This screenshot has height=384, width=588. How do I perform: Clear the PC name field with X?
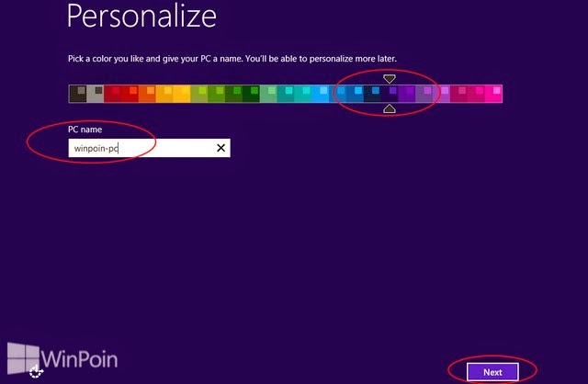(220, 148)
